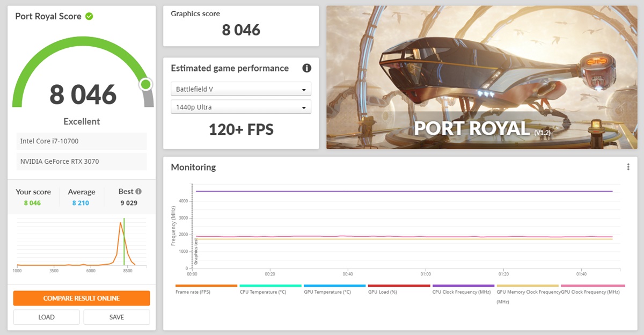Click the Port Royal benchmark banner image

click(x=481, y=77)
